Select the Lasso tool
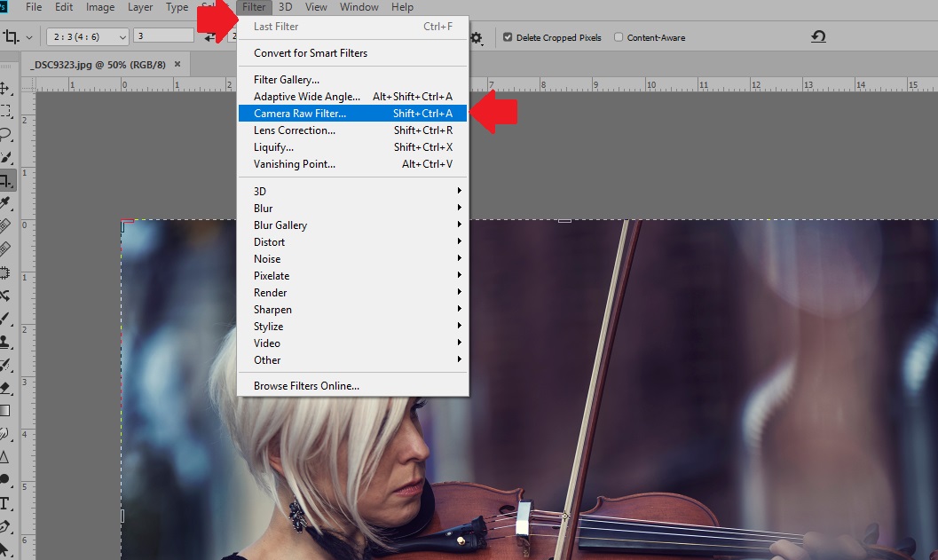Viewport: 938px width, 560px height. (x=5, y=135)
